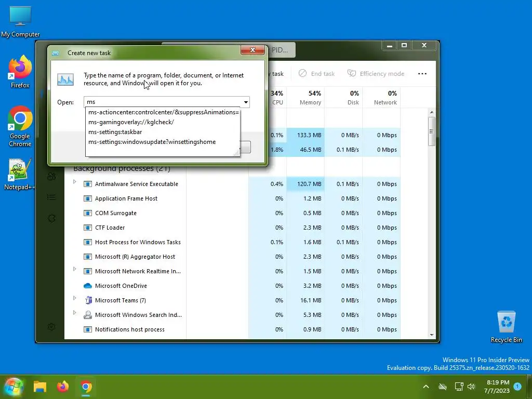The image size is (532, 399).
Task: Open the clock showing 8:19 PM
Action: [x=497, y=387]
